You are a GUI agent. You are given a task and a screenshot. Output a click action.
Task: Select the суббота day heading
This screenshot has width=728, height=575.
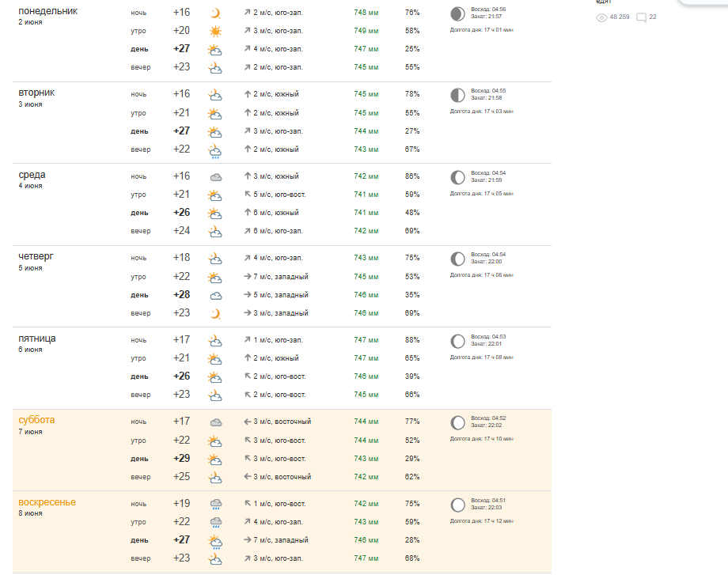[36, 420]
